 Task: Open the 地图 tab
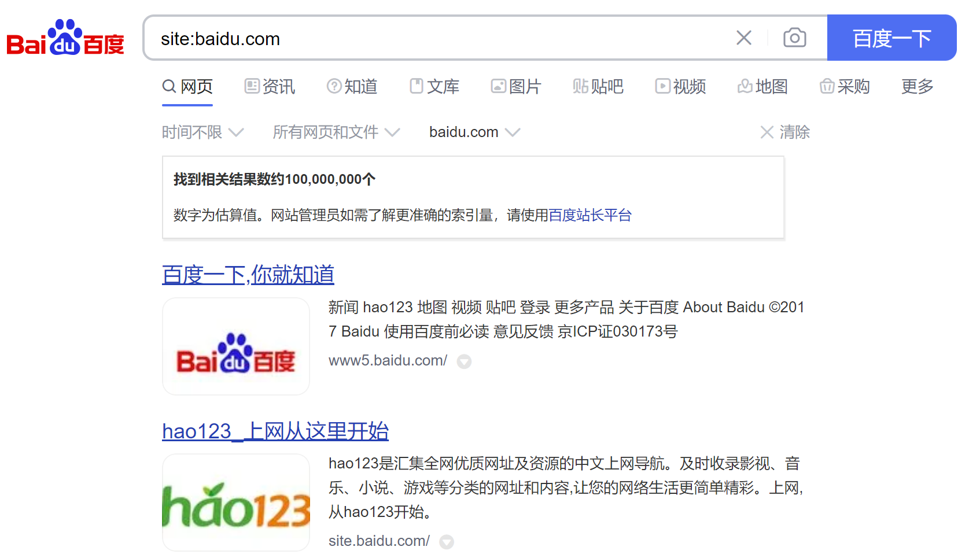(x=762, y=87)
